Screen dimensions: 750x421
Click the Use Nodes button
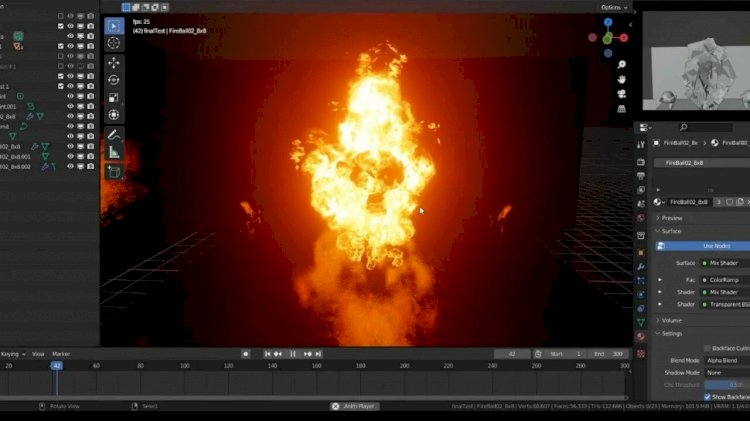tap(703, 246)
